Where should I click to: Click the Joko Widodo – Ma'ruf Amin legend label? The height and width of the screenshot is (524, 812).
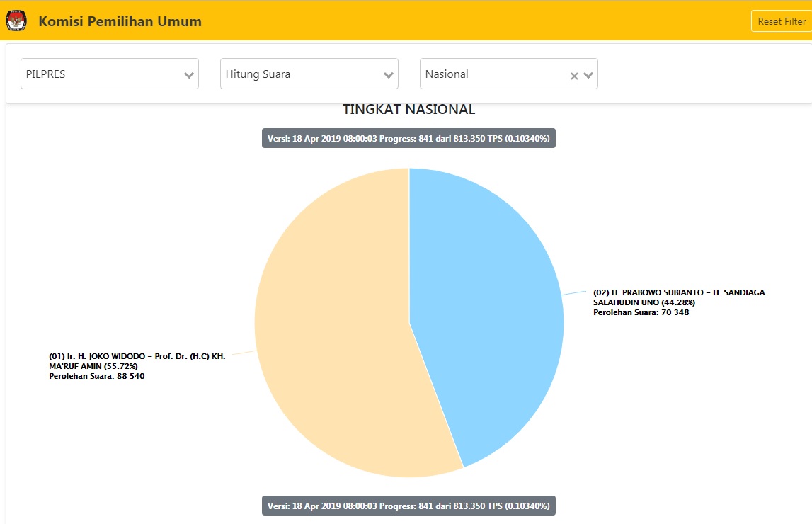pyautogui.click(x=137, y=366)
